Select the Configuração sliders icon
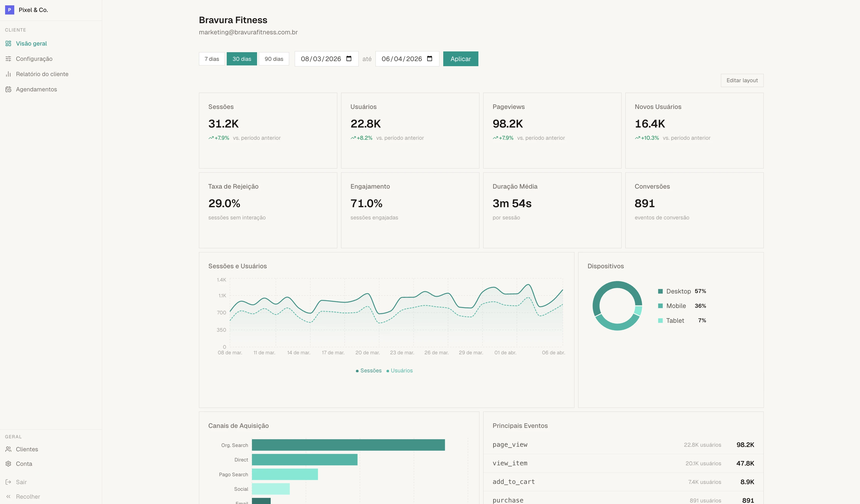The height and width of the screenshot is (504, 860). click(x=8, y=59)
